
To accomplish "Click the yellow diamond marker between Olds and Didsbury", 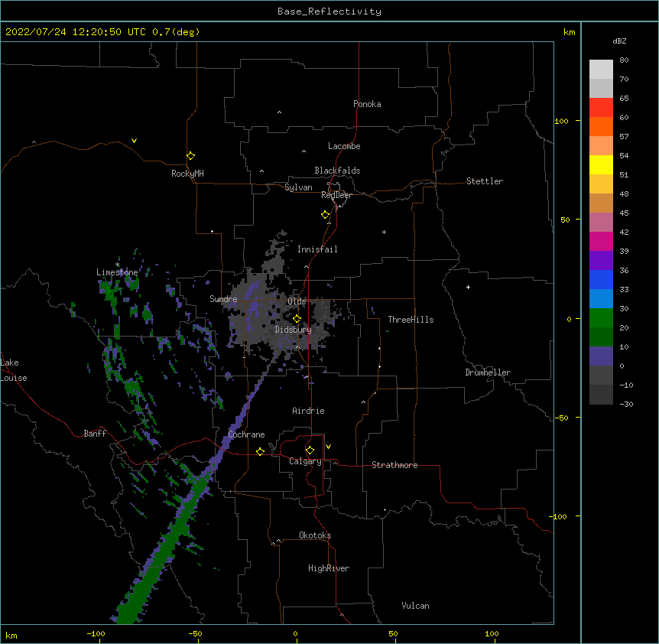I will [x=297, y=319].
